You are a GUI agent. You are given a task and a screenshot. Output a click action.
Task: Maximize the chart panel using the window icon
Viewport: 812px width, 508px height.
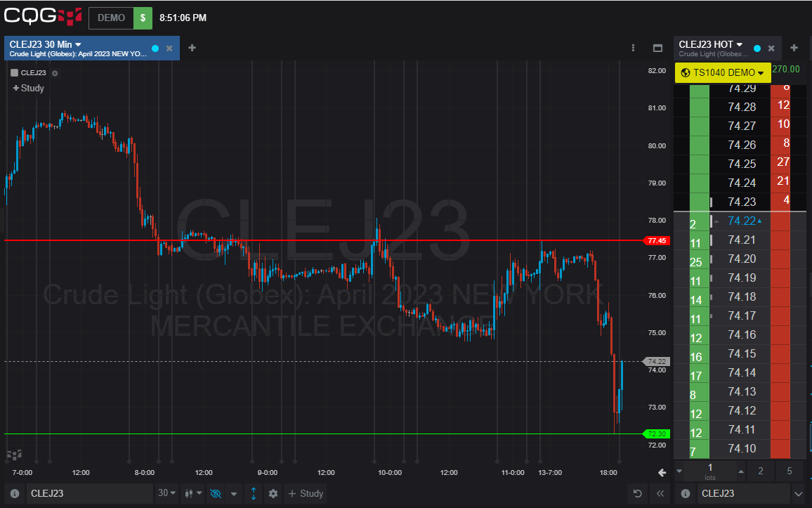pos(658,48)
